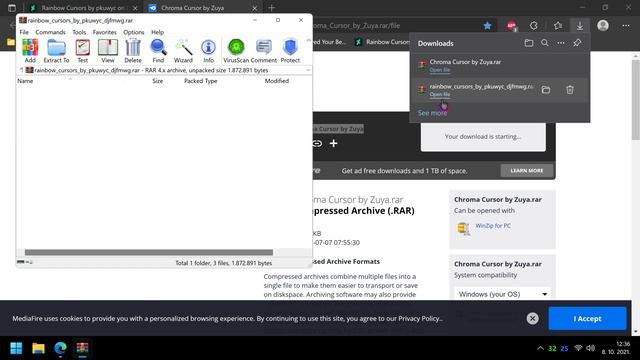Screen dimensions: 640x360
Task: Click Open file under rainbow_cursors download
Action: [x=440, y=95]
